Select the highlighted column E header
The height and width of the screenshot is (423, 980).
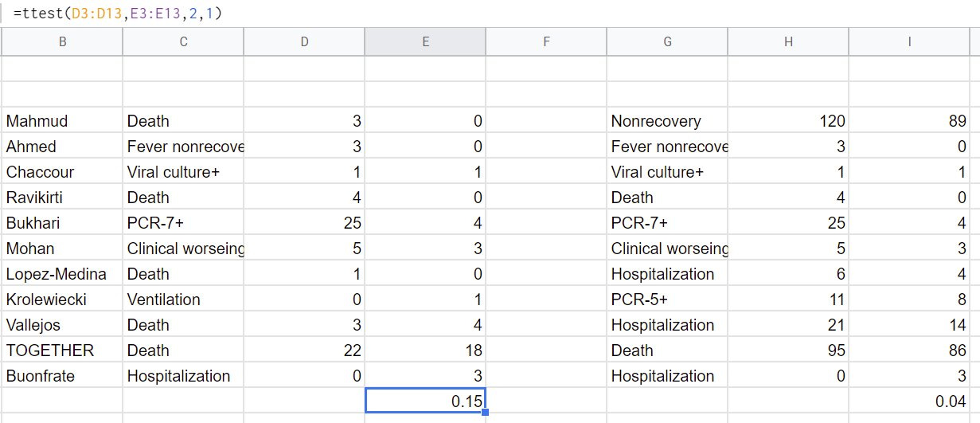[425, 42]
